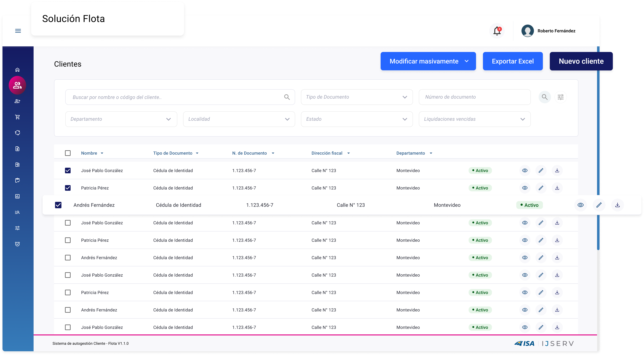Click the Nuevo cliente button
The image size is (644, 355).
tap(581, 61)
